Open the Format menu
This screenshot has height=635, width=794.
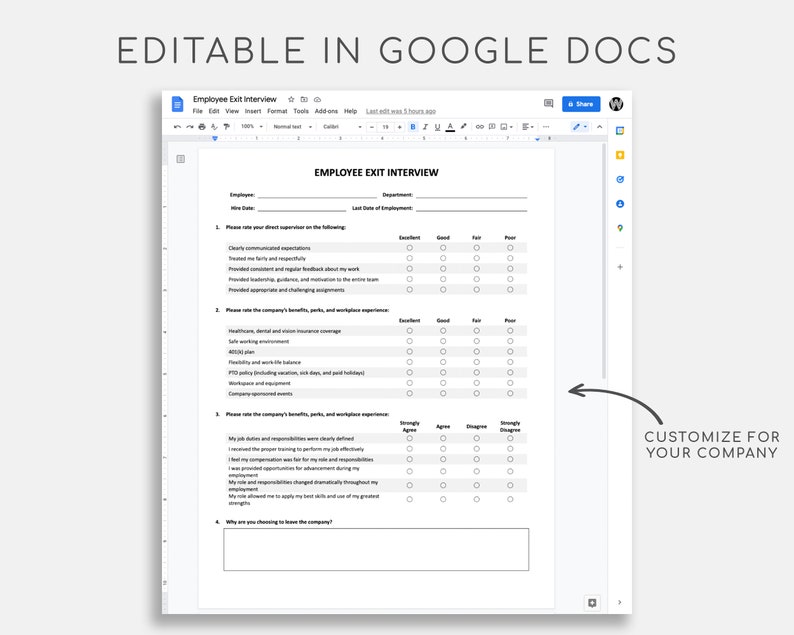[277, 111]
